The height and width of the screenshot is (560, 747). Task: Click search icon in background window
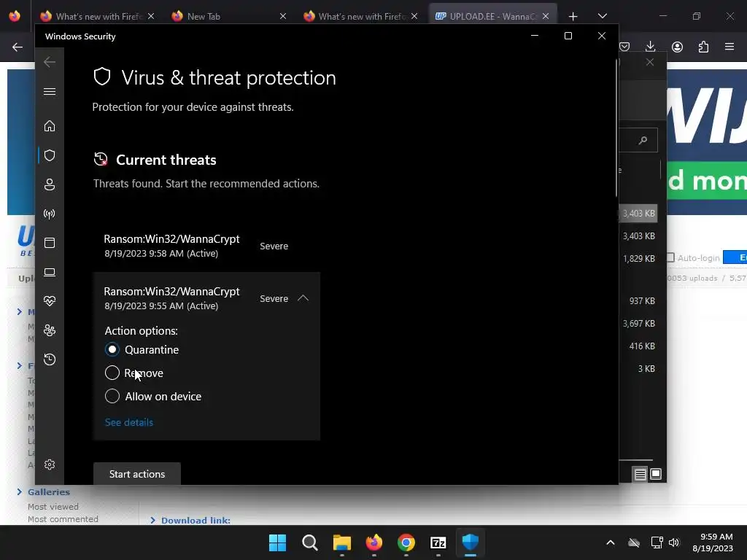coord(643,140)
